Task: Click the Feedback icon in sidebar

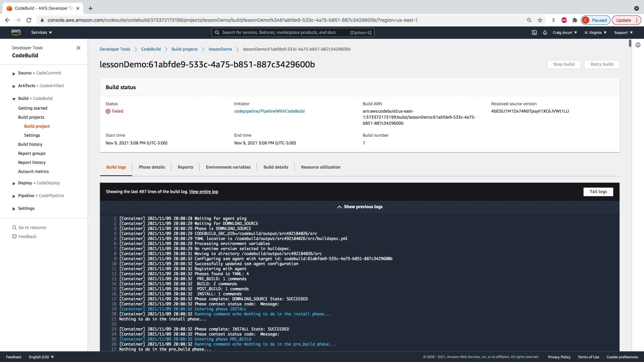Action: tap(14, 237)
